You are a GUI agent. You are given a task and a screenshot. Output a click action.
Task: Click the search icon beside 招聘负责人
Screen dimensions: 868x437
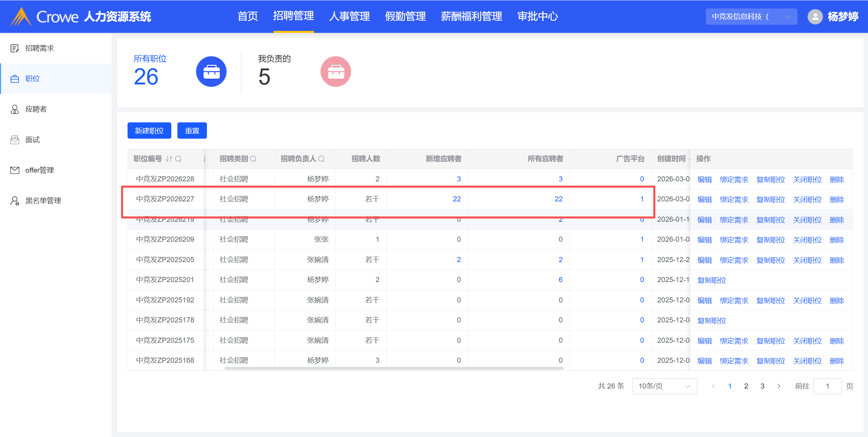pos(322,159)
